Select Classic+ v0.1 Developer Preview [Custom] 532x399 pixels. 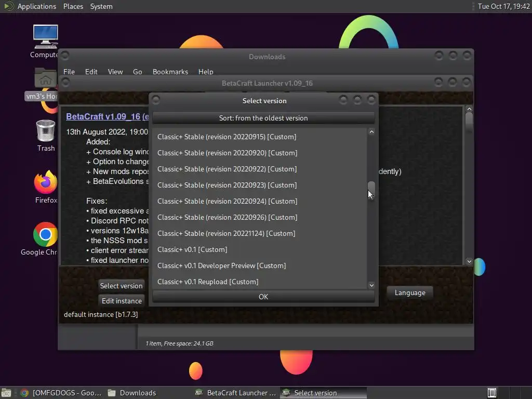[x=260, y=265]
